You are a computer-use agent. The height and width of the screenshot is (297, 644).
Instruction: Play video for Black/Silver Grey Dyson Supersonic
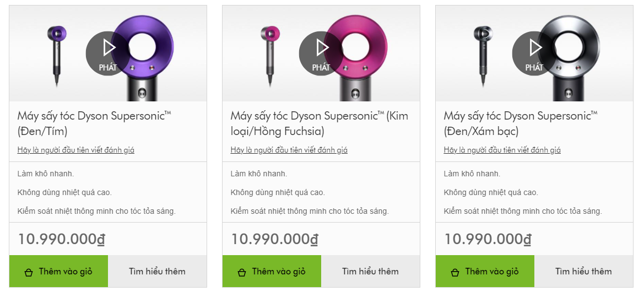(x=534, y=53)
